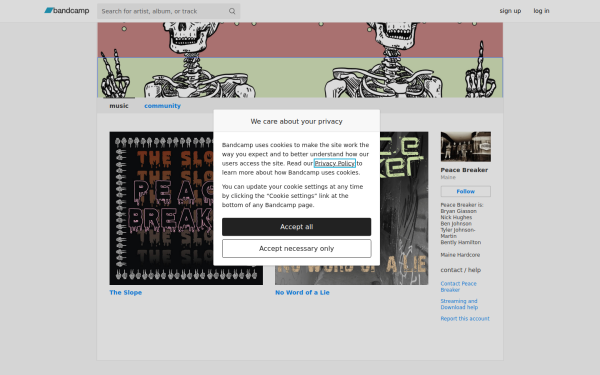Click the Bandcamp logo

coord(67,11)
